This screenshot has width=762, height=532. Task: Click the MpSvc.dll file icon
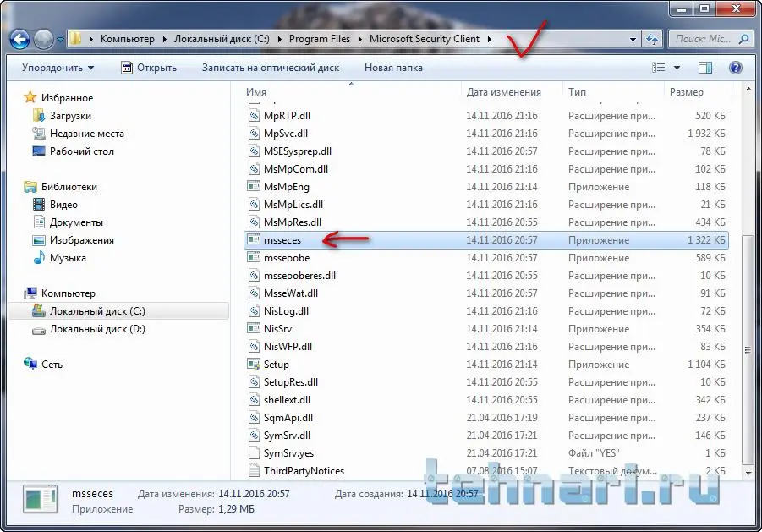[x=254, y=133]
